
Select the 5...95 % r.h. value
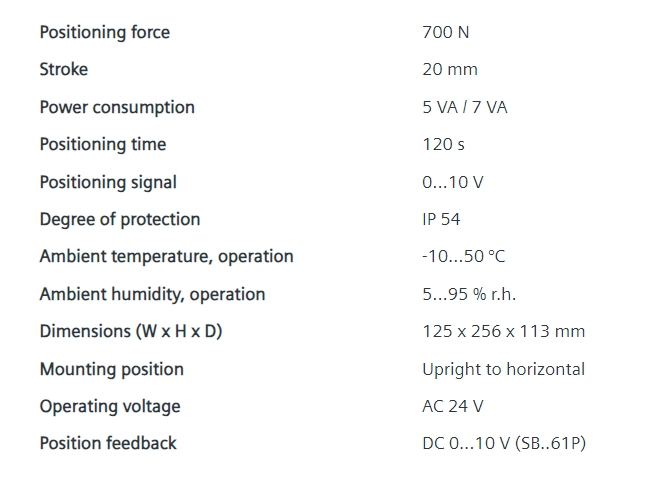tap(469, 294)
